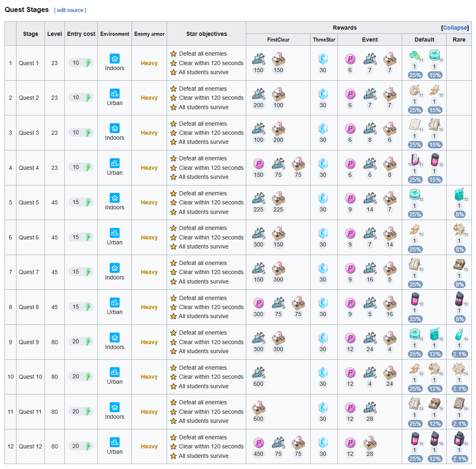
Task: Click Quest 1 ThreeStar pyroxene gem icon
Action: [x=323, y=59]
